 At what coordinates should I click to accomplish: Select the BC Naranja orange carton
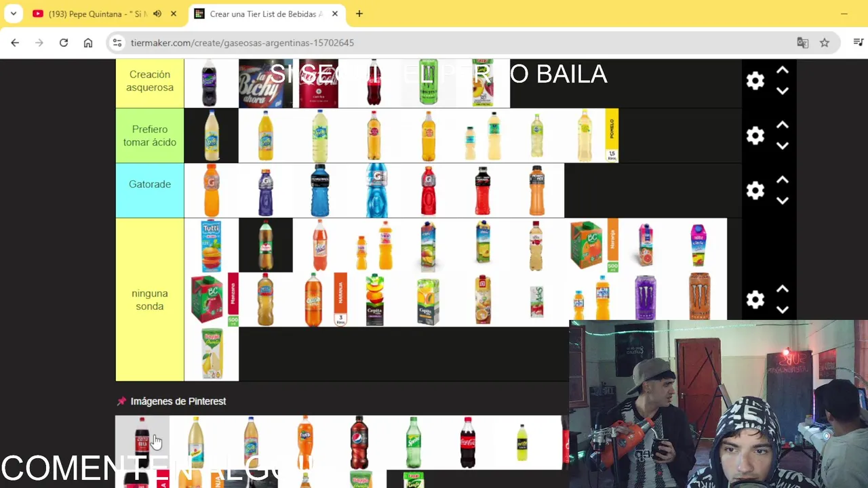tap(593, 245)
